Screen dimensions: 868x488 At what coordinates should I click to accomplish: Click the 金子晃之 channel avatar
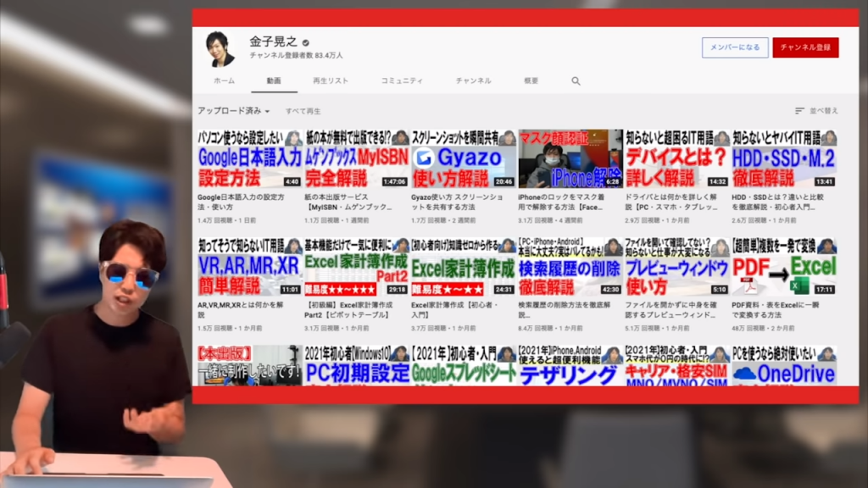click(220, 48)
